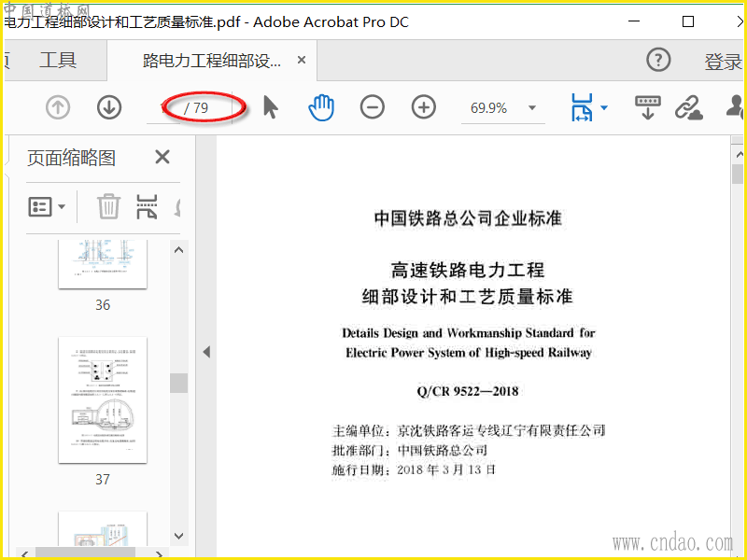
Task: Click the read mode download-style toolbar icon
Action: 647,107
